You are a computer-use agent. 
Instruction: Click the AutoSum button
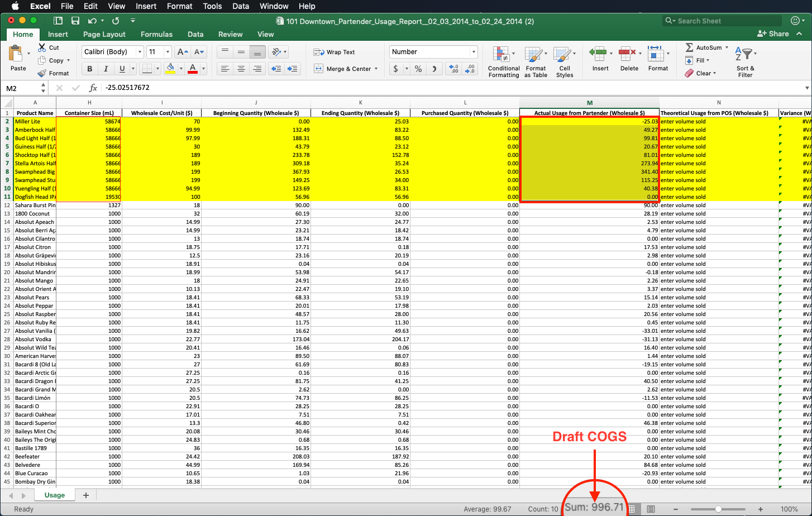[x=703, y=47]
